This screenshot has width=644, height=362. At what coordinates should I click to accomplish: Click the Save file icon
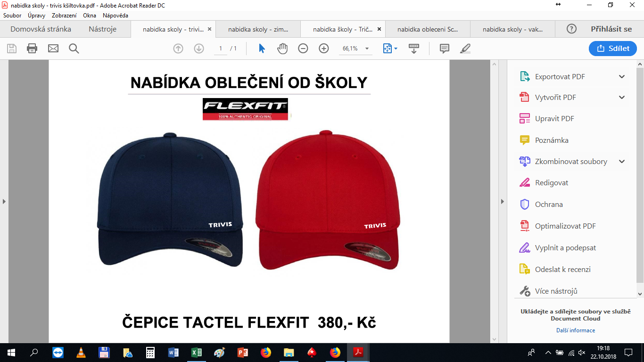[x=12, y=48]
